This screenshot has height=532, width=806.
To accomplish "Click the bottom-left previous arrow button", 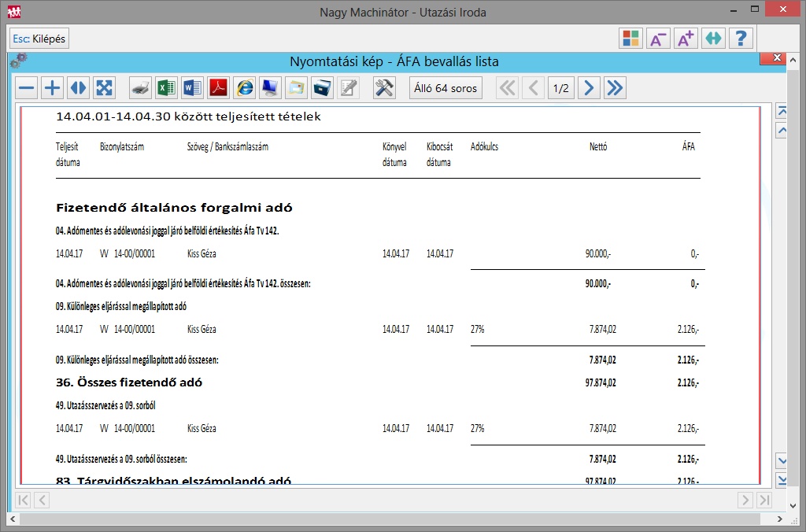I will tap(42, 500).
